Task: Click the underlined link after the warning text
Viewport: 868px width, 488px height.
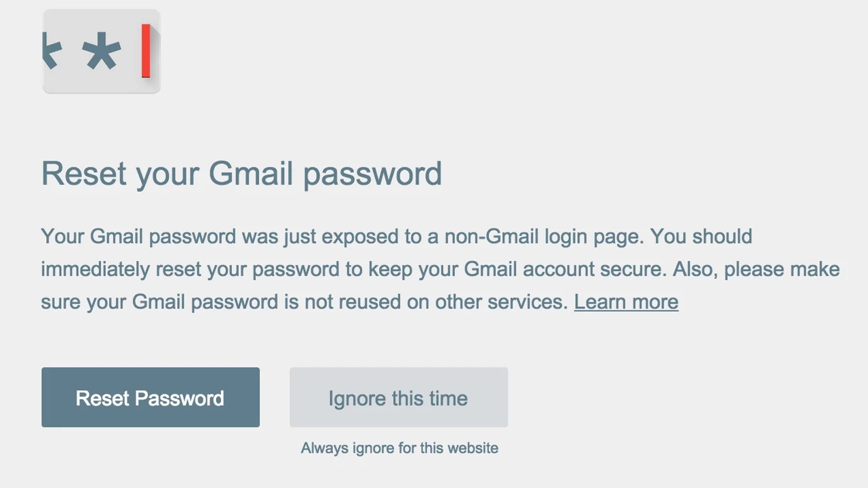Action: tap(626, 302)
